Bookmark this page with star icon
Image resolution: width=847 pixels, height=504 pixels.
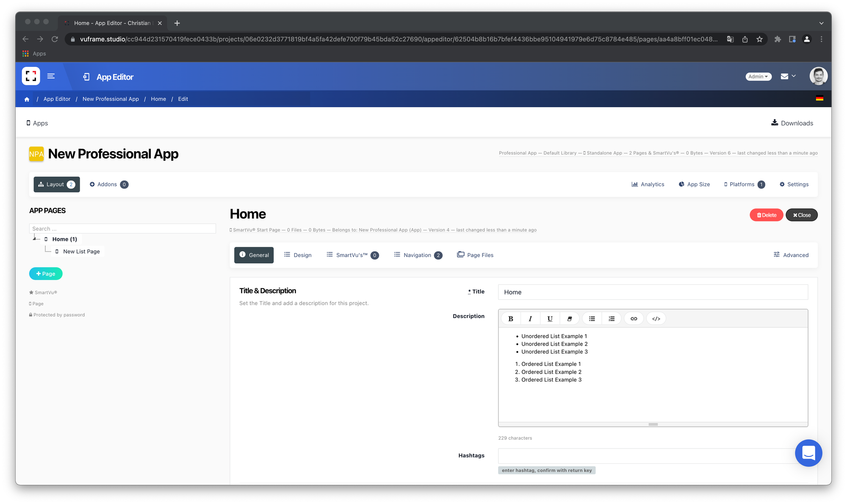coord(759,39)
